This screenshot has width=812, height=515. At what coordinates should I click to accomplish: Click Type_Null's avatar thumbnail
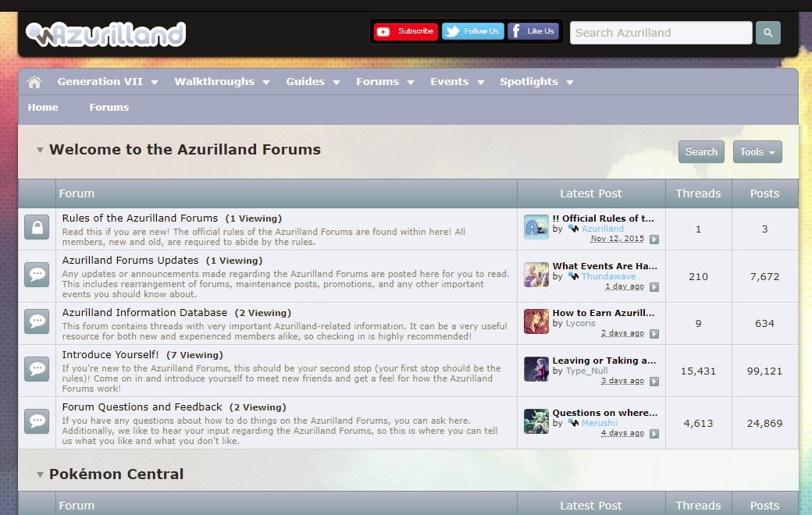[536, 369]
